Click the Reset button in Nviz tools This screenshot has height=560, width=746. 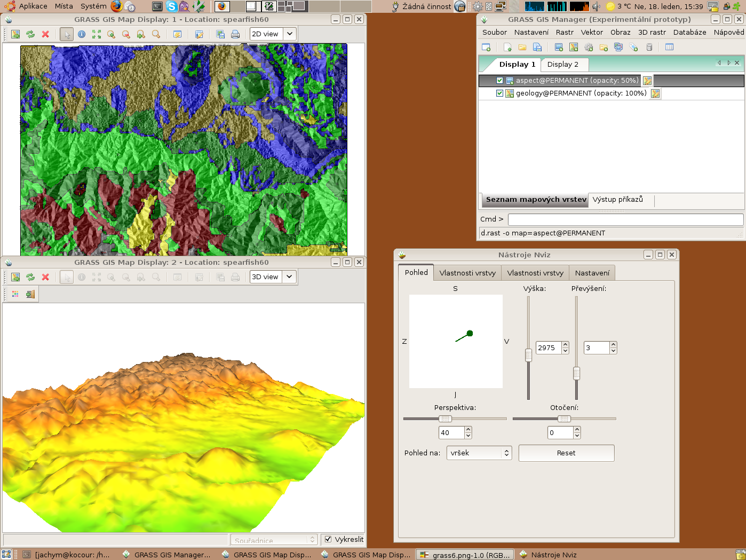566,453
